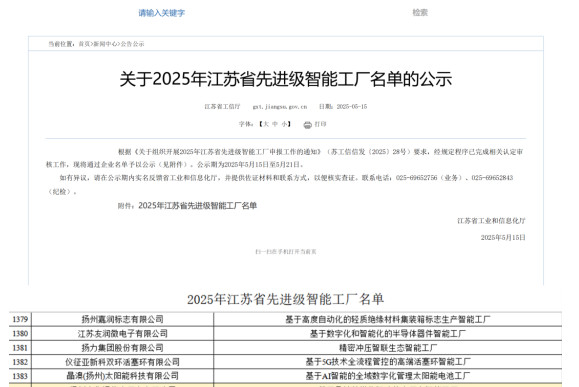Select cell 基于AI智能的全域数字化管理太阳能电池工厂

(x=388, y=376)
